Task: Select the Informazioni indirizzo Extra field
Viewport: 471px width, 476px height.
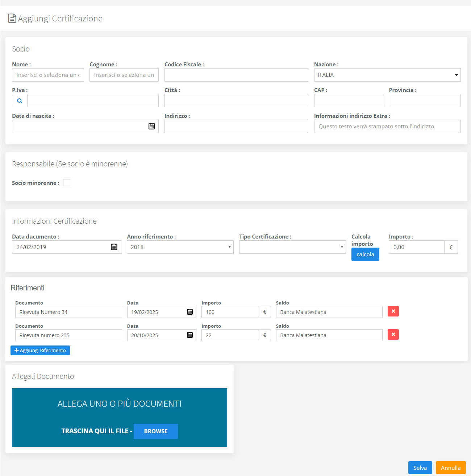Action: tap(387, 127)
